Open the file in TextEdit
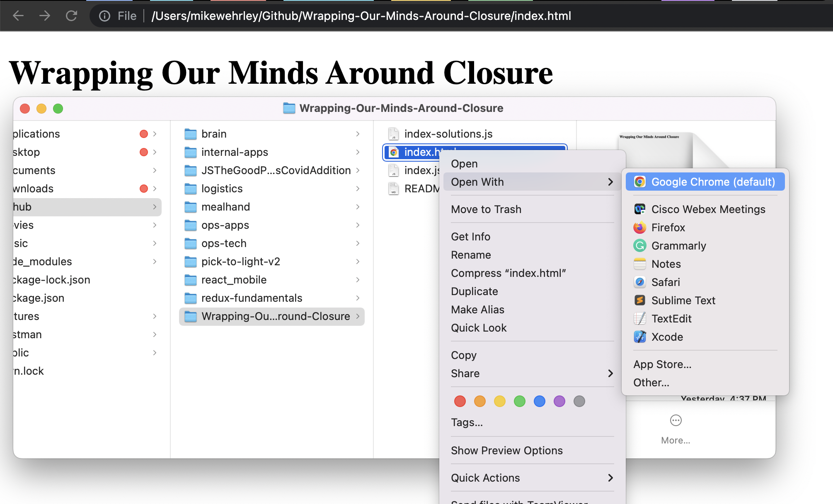 671,319
